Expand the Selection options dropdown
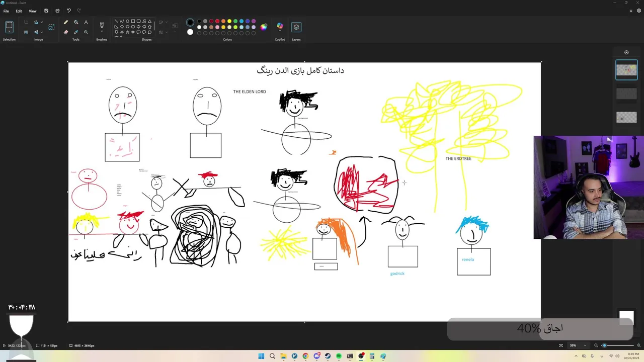 9,32
